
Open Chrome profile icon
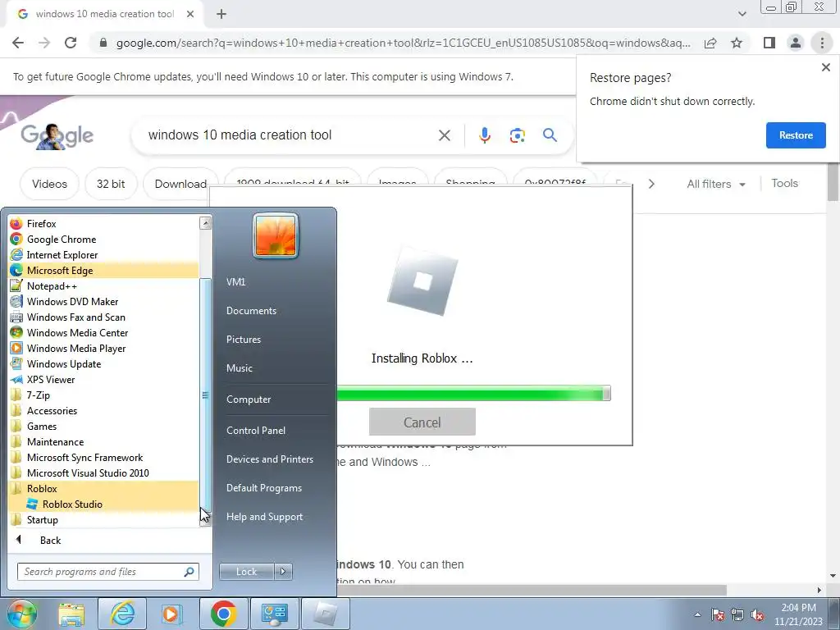coord(796,43)
